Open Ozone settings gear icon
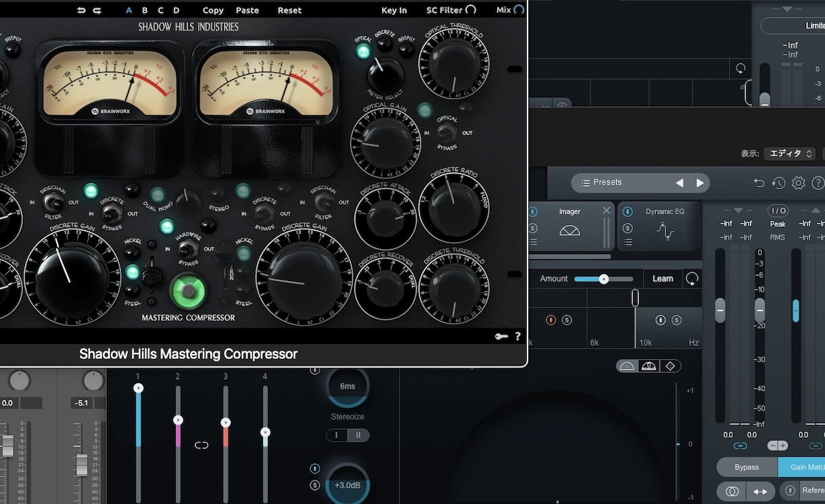The image size is (825, 504). click(799, 183)
